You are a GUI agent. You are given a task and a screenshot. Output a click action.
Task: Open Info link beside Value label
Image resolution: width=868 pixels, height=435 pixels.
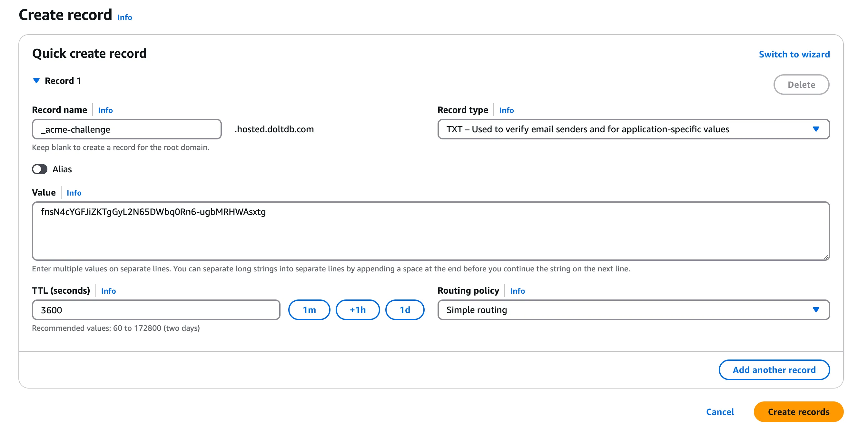[x=74, y=193]
